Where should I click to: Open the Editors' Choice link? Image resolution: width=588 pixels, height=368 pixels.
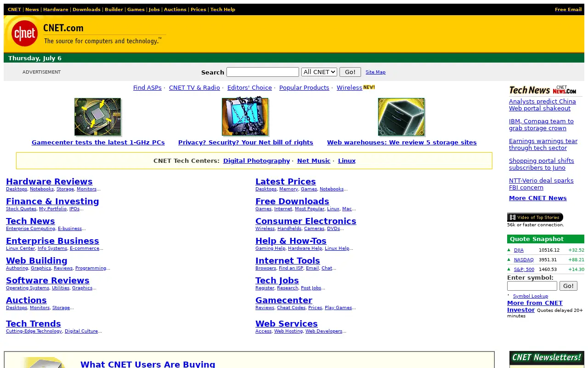tap(249, 87)
